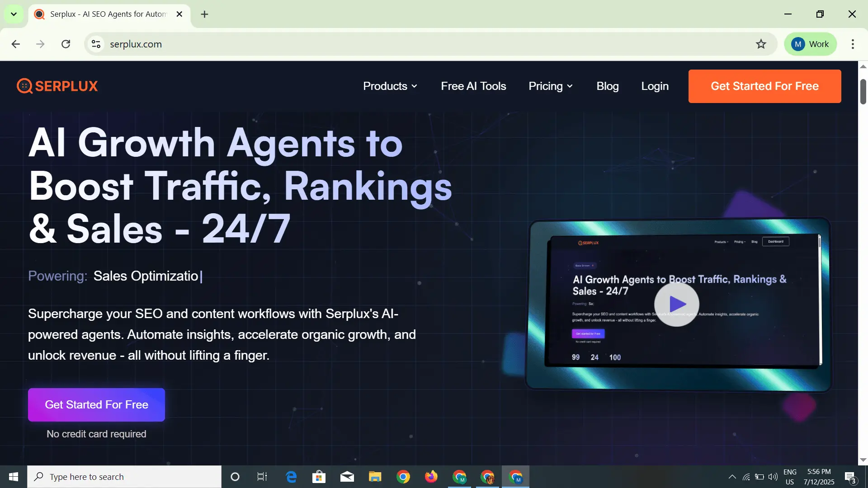Image resolution: width=868 pixels, height=488 pixels.
Task: Click the page scrollbar thumb
Action: click(x=863, y=91)
